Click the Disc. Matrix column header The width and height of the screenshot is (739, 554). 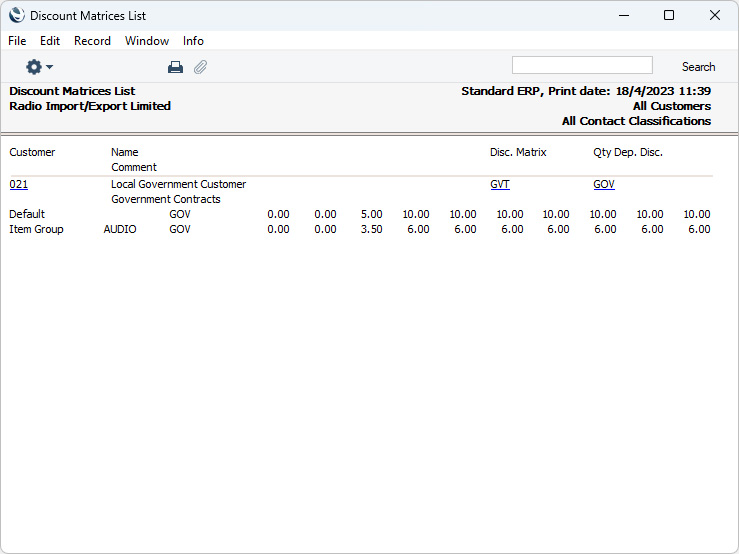tap(518, 152)
